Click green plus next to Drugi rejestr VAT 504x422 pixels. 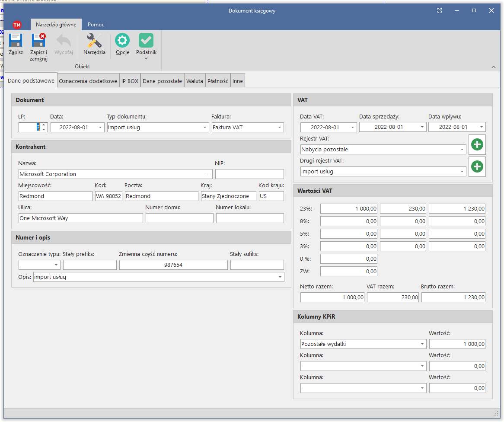[x=477, y=166]
